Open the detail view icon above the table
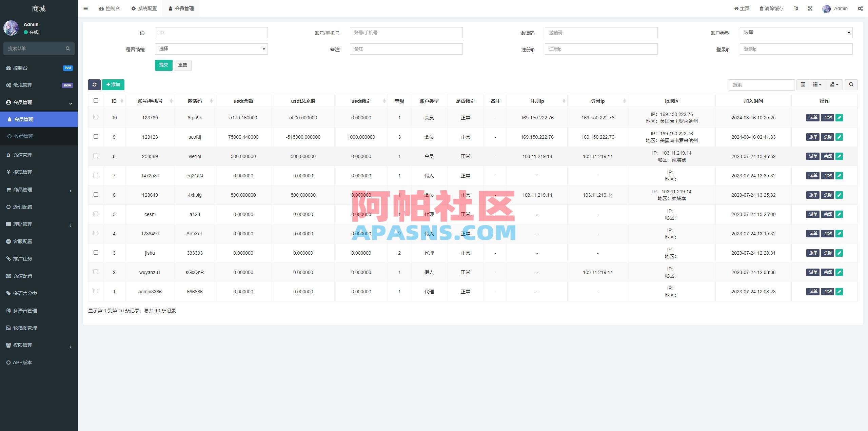The image size is (868, 431). pos(803,85)
